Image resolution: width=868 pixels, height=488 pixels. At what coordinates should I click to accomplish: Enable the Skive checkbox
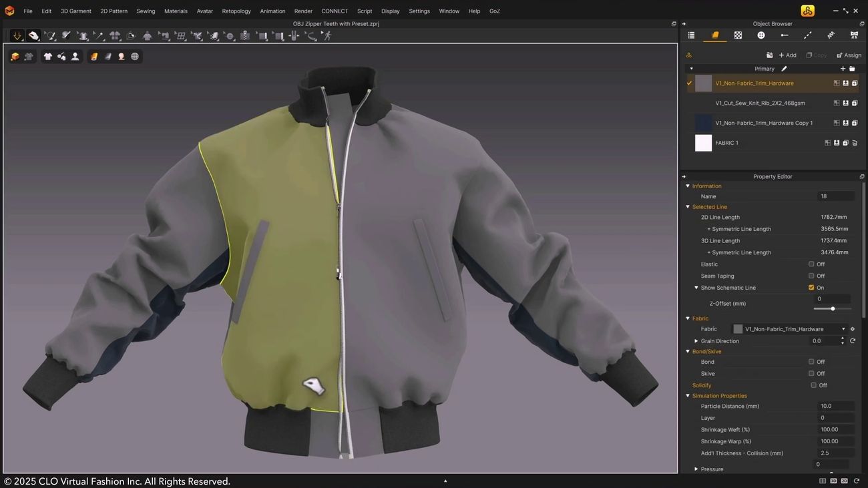coord(811,373)
